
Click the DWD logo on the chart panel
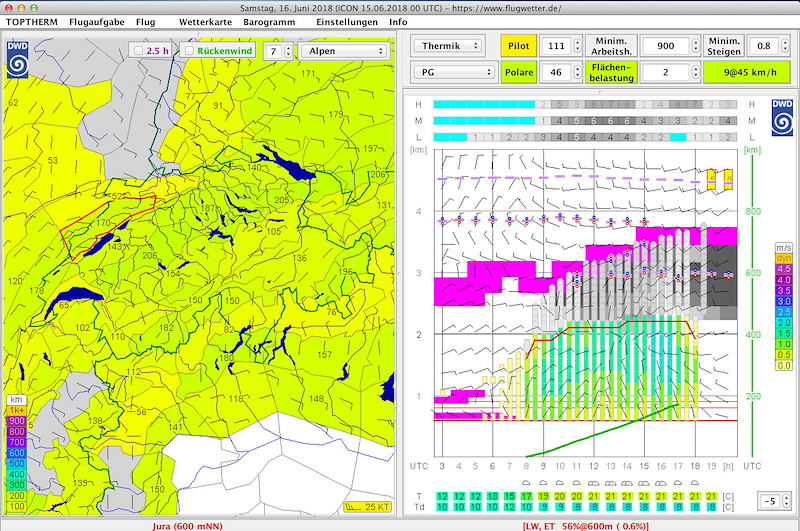pos(782,117)
